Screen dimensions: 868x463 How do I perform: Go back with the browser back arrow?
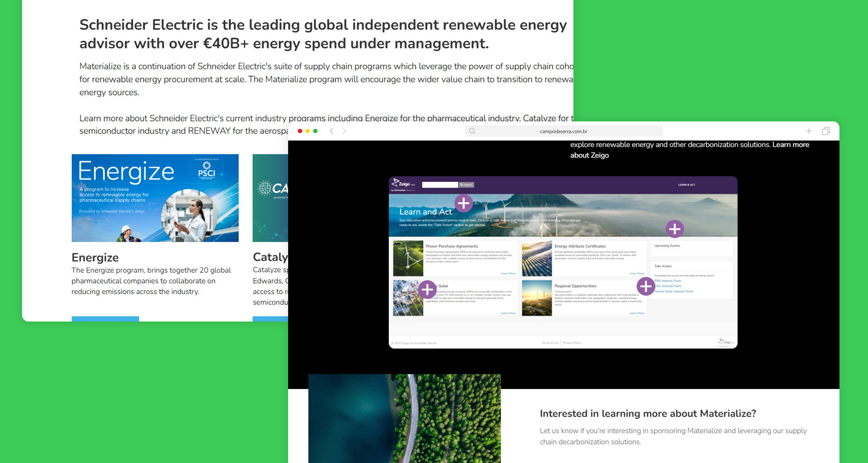[x=332, y=131]
